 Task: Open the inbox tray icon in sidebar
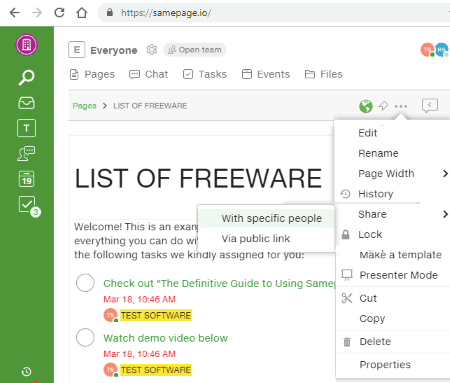(26, 103)
